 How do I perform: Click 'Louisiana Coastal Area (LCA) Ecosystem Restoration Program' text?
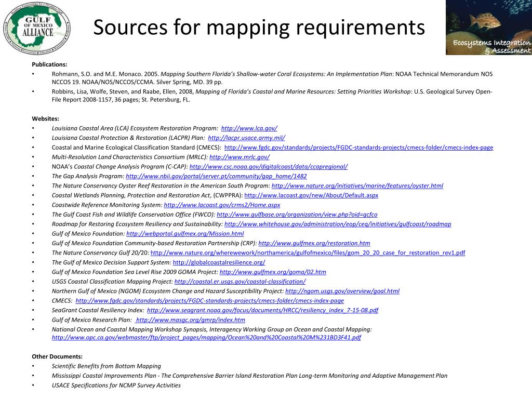pos(134,128)
